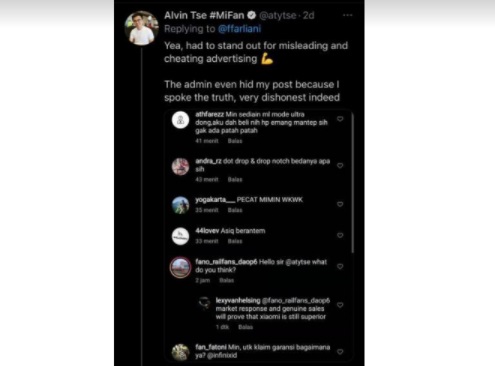Viewport: 495px width, 366px height.
Task: Click the Alvin Tse #MiFan display name
Action: click(x=204, y=15)
